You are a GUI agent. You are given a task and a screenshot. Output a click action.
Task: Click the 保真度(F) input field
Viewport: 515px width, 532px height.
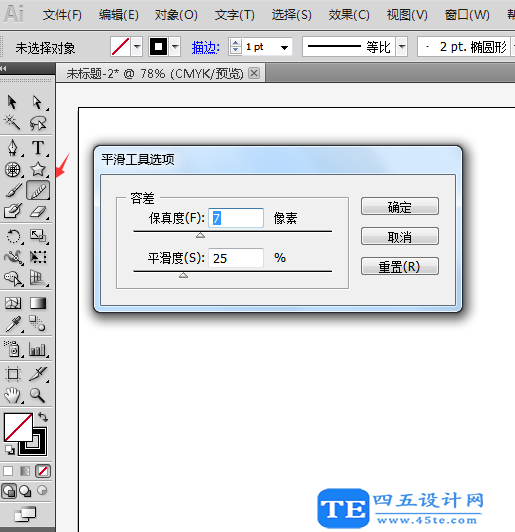(236, 218)
